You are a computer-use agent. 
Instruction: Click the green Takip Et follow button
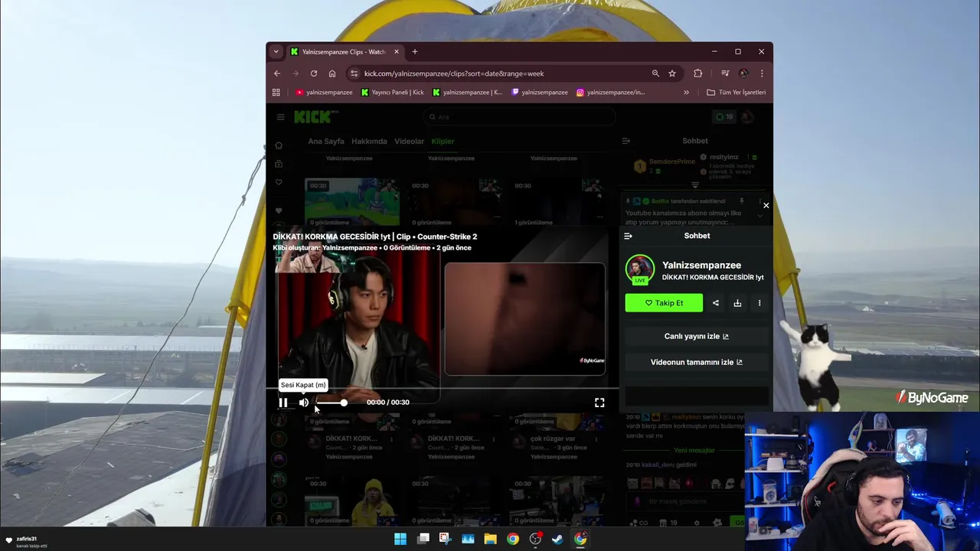(664, 303)
